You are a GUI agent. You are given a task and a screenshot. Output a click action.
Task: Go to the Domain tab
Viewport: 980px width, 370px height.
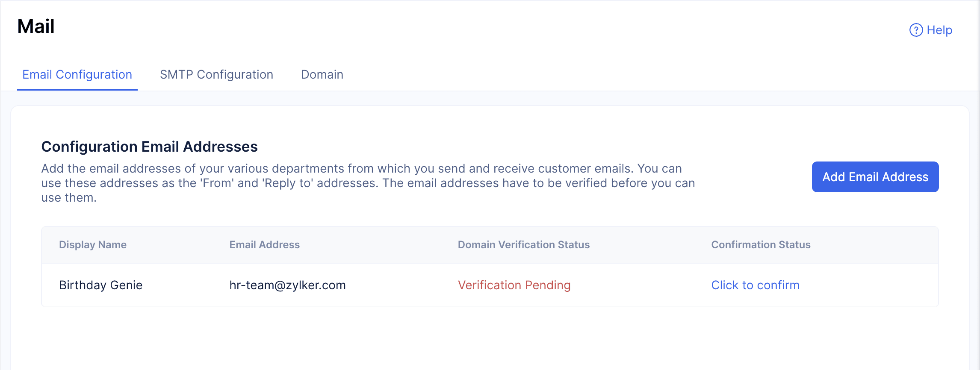click(322, 74)
